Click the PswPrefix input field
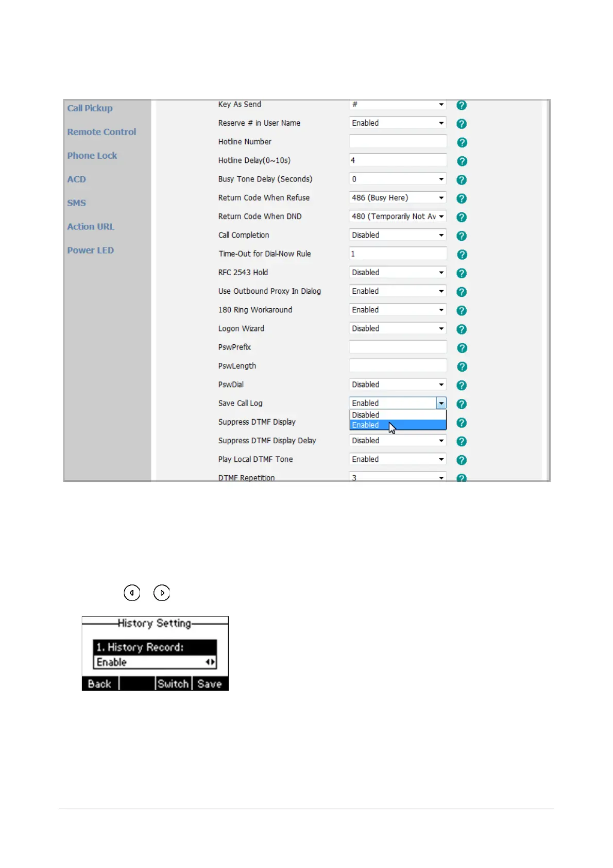The width and height of the screenshot is (613, 868). click(x=398, y=347)
